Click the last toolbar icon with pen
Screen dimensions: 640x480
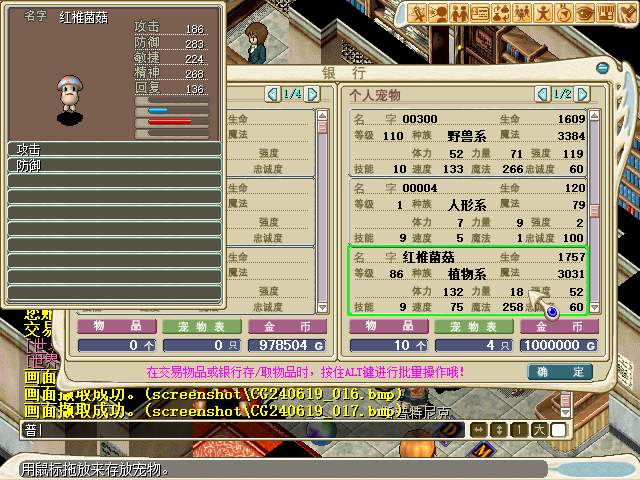click(627, 13)
